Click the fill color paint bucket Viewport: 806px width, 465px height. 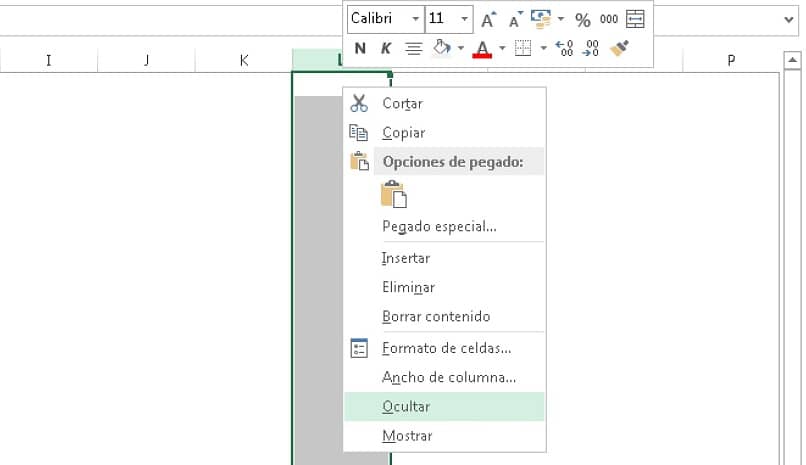[441, 47]
